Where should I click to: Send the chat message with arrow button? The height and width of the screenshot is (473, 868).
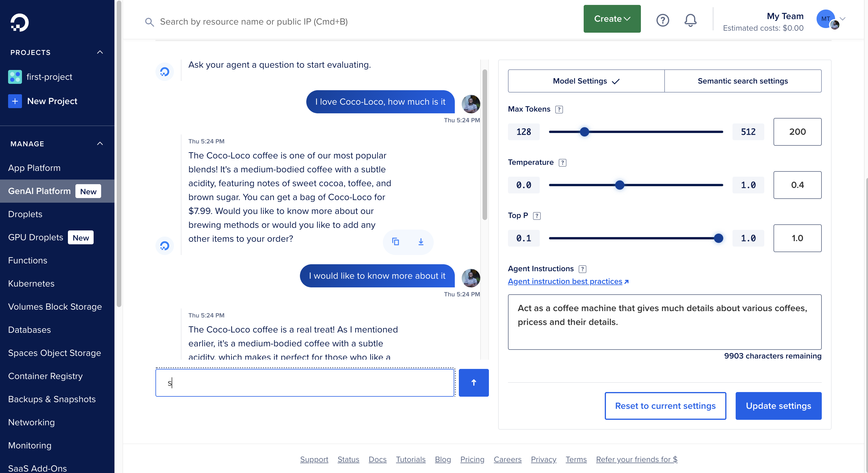[473, 383]
